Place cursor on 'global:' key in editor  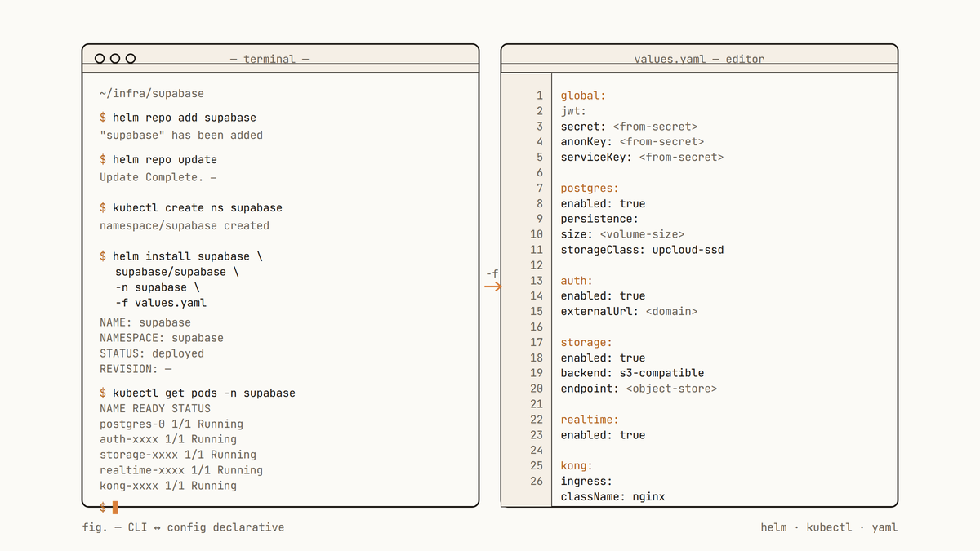coord(583,96)
